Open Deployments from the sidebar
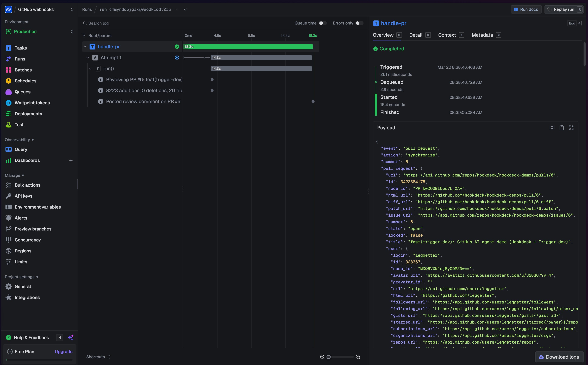This screenshot has width=588, height=365. 28,113
